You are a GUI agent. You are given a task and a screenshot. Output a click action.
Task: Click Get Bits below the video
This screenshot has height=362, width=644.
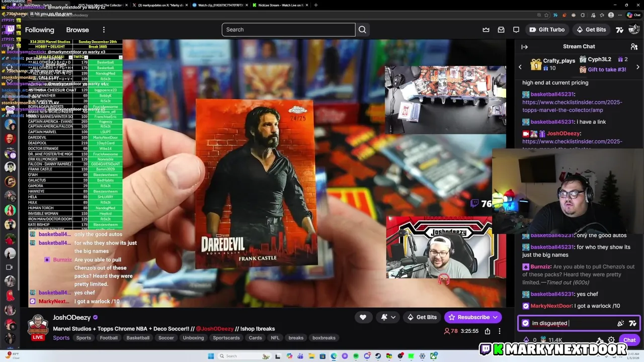tap(422, 317)
